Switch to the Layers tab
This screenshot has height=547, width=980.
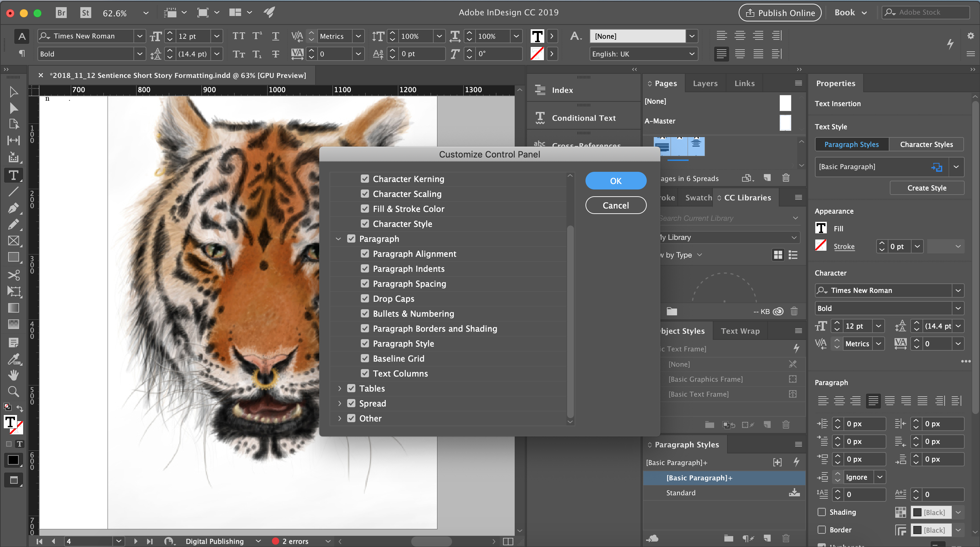pyautogui.click(x=705, y=83)
